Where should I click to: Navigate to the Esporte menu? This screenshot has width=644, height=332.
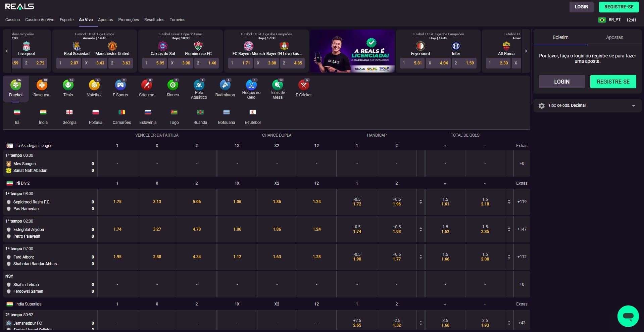[66, 20]
